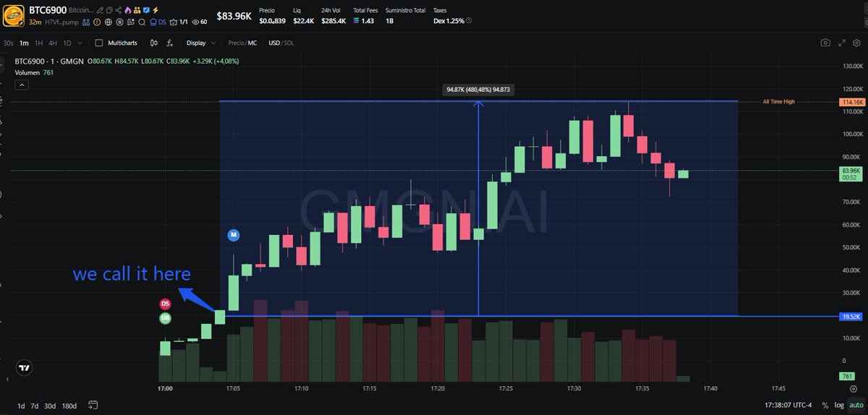Click the H7Vf...pump contract address
This screenshot has height=415, width=868.
coord(61,22)
